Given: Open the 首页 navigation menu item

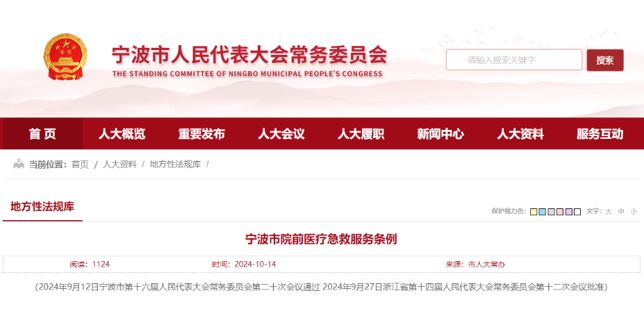Looking at the screenshot, I should pos(42,134).
